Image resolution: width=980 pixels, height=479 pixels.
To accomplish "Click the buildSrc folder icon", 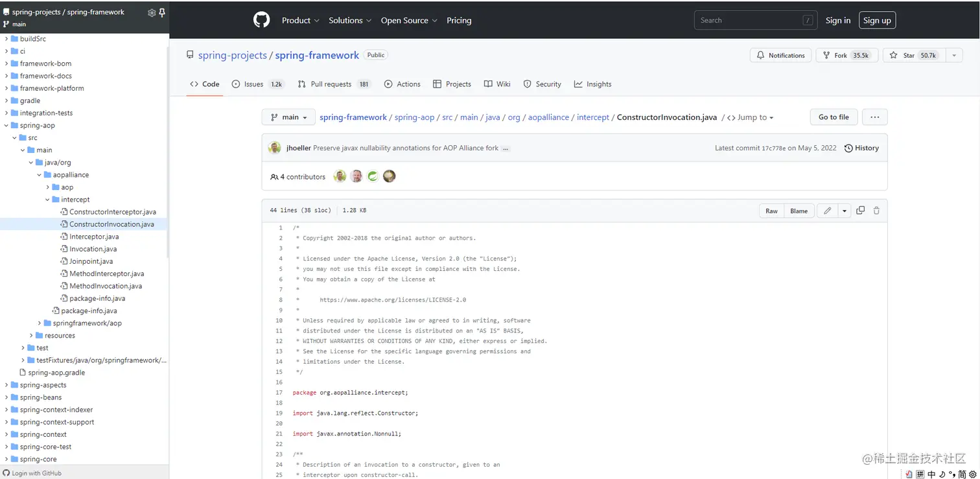I will point(15,39).
